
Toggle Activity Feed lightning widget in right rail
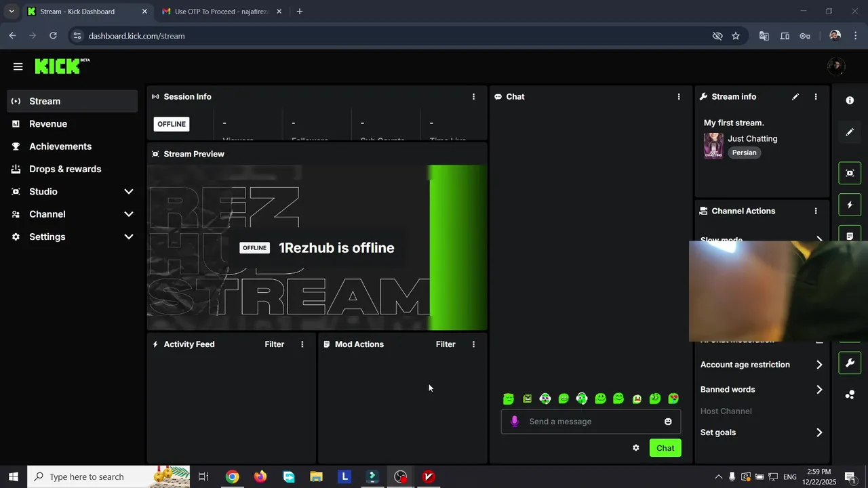click(x=850, y=205)
